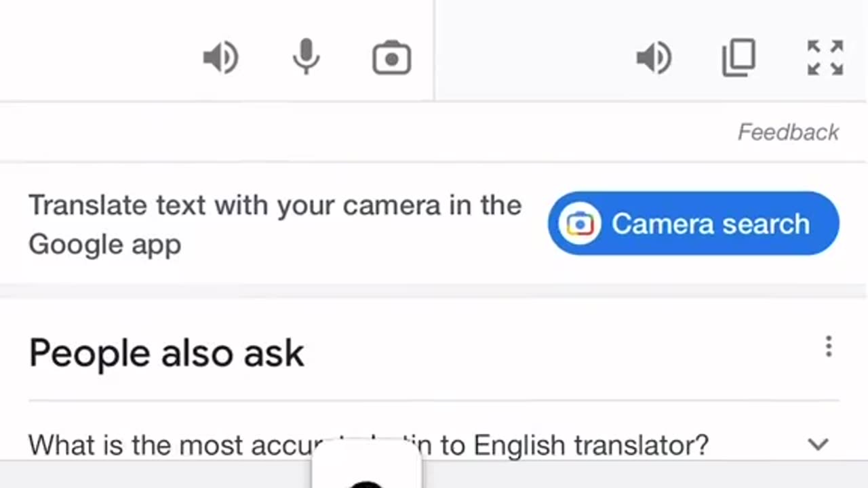
Task: Select the 'People also ask' heading
Action: (166, 353)
